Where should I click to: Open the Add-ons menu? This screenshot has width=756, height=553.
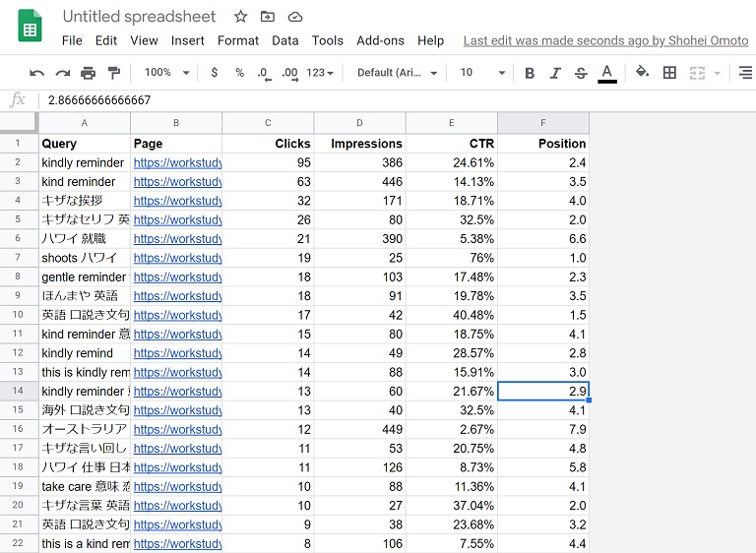(380, 40)
